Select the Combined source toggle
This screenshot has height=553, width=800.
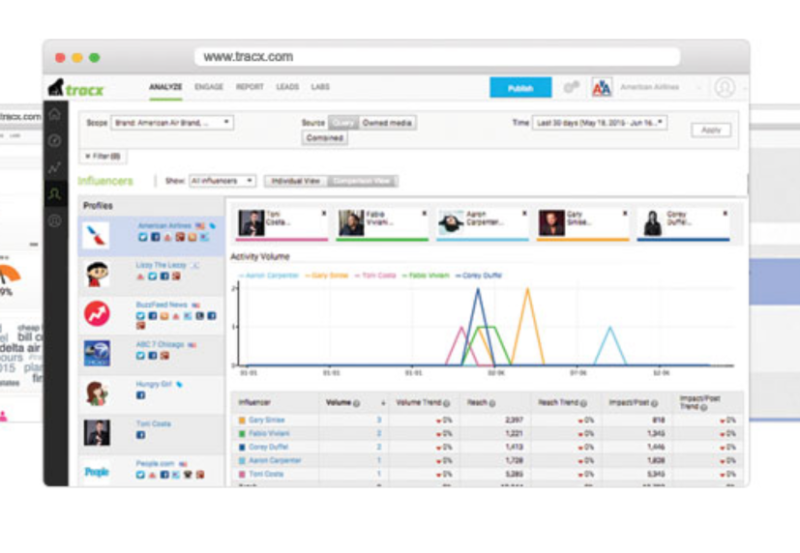[x=324, y=138]
